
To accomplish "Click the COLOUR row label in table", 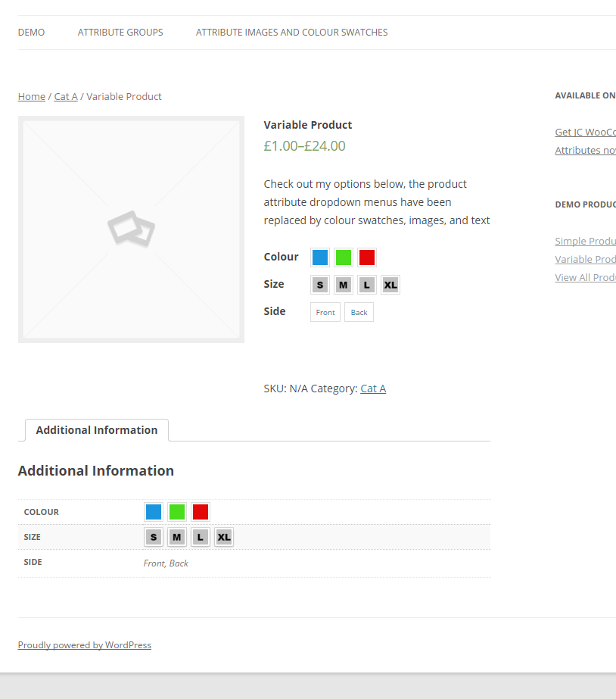I will [42, 512].
